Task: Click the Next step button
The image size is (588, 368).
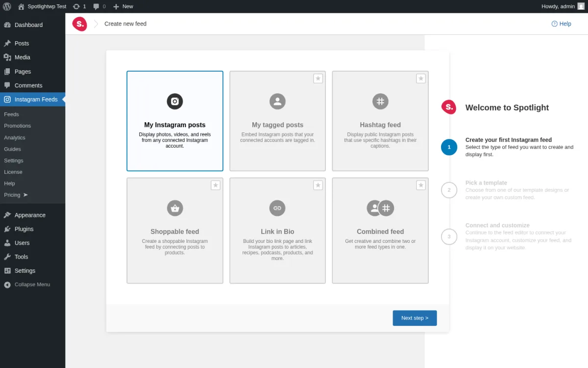Action: (x=415, y=318)
